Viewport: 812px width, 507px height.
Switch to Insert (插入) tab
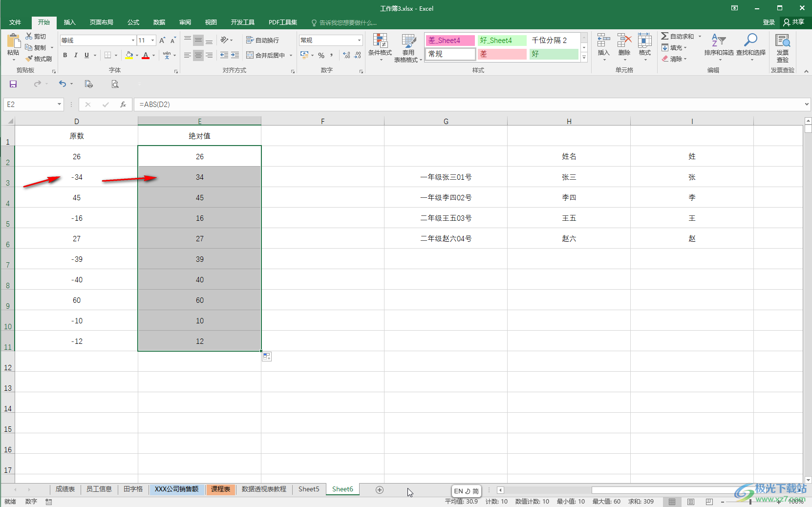70,22
